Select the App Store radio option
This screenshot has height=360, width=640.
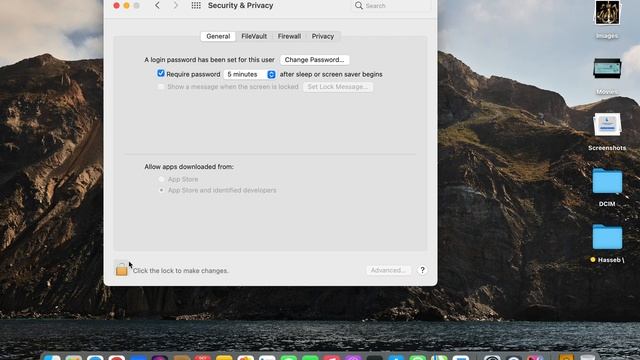(x=161, y=179)
